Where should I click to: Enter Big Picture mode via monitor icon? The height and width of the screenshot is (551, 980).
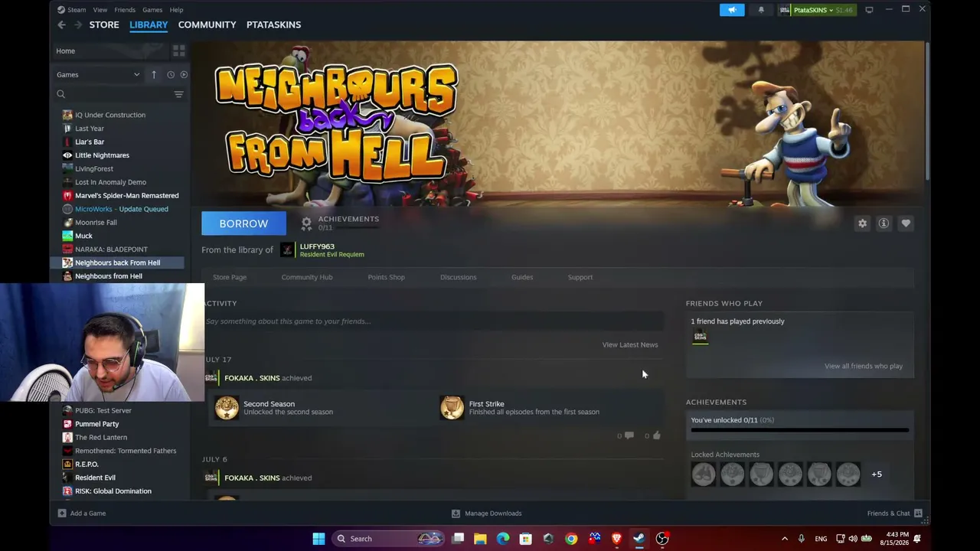[x=869, y=10]
